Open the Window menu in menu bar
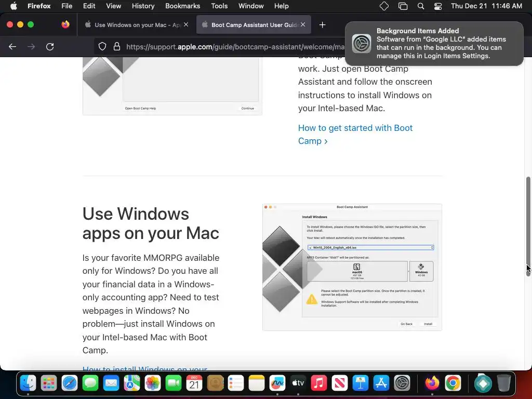Image resolution: width=532 pixels, height=399 pixels. point(251,6)
